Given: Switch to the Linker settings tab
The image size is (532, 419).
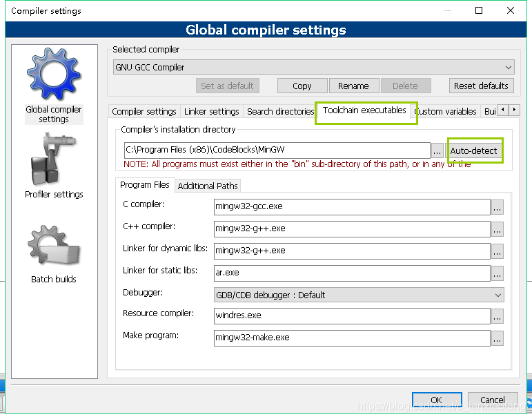Looking at the screenshot, I should point(211,112).
